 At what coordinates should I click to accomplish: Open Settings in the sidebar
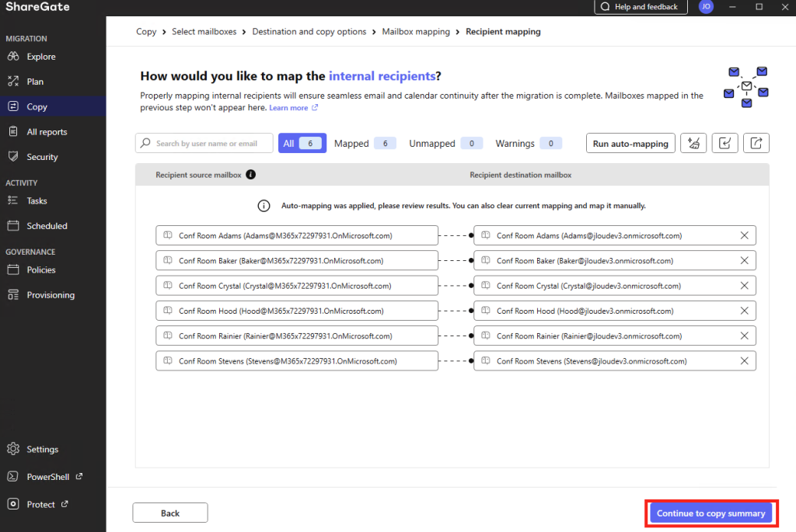click(42, 450)
